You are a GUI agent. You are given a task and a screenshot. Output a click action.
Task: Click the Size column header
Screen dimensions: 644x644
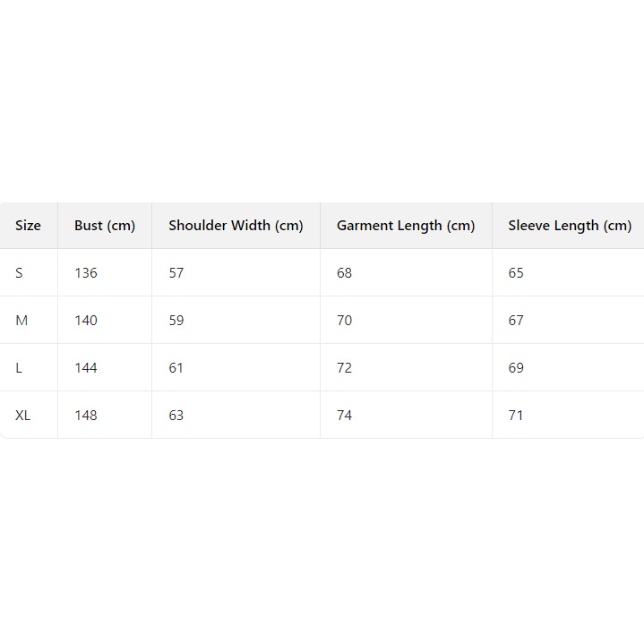click(28, 226)
